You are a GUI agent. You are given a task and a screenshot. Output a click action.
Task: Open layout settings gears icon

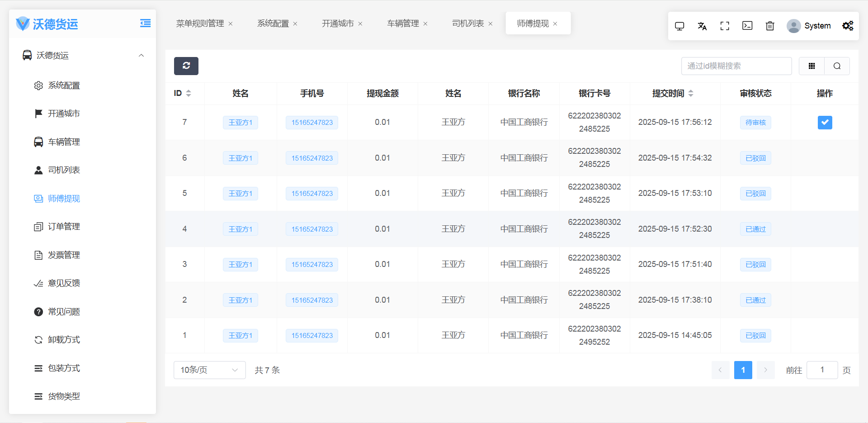pos(848,26)
